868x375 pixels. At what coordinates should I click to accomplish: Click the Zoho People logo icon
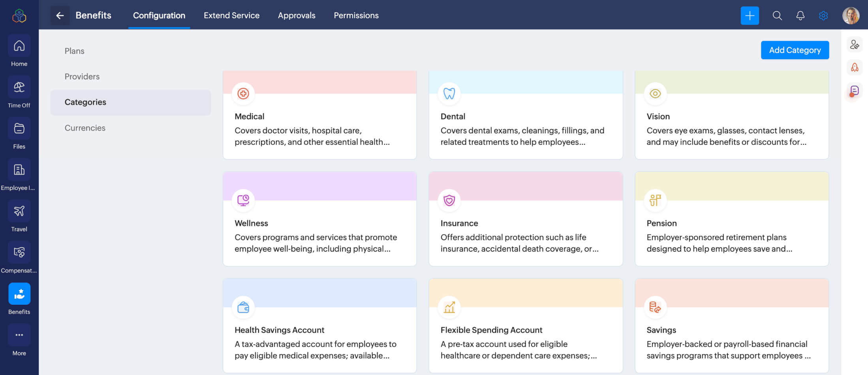(x=19, y=15)
